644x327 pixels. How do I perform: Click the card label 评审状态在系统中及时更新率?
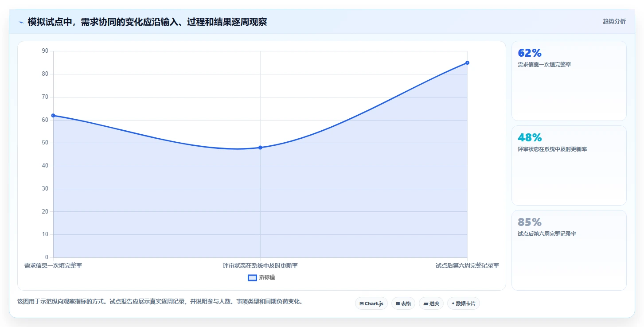coord(552,149)
